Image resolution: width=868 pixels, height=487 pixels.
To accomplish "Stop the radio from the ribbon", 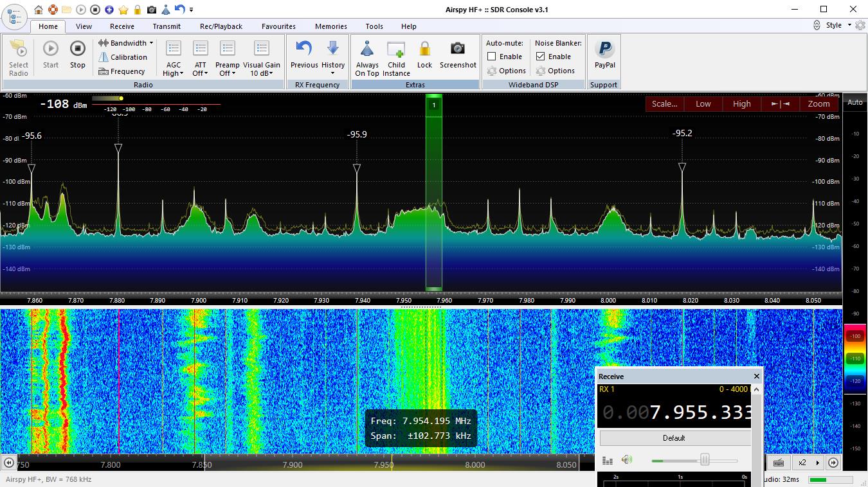I will [78, 55].
